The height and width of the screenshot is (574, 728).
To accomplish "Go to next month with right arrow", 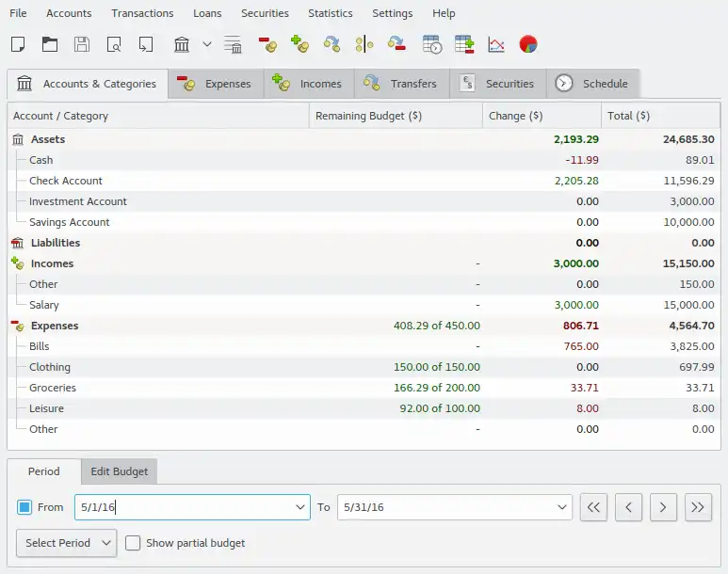I will (663, 507).
